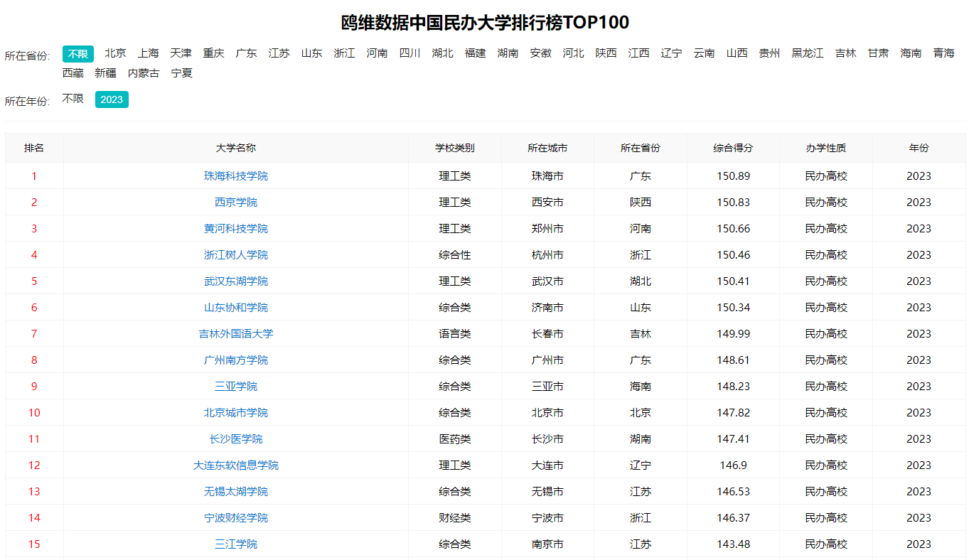Click the 黄河科技学院 link

(x=236, y=229)
